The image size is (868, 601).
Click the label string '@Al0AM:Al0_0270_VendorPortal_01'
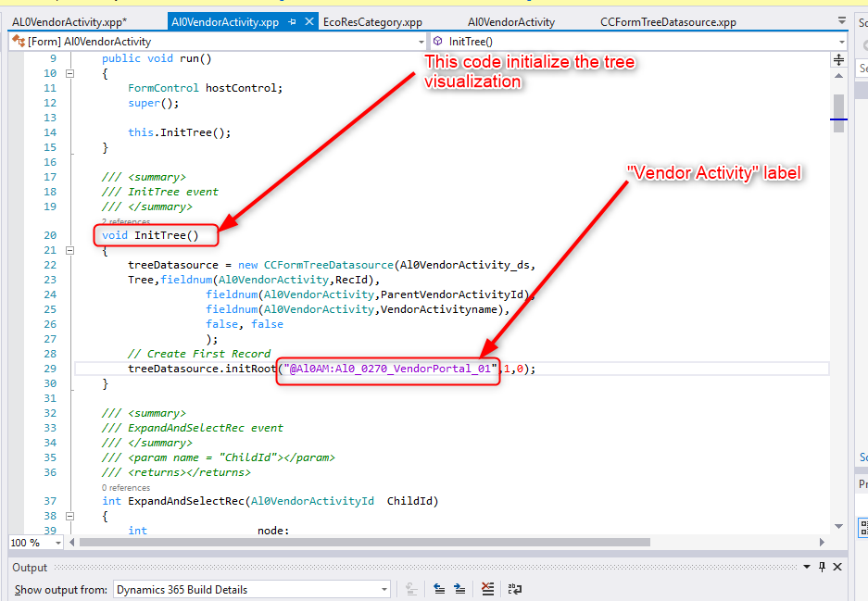coord(390,369)
